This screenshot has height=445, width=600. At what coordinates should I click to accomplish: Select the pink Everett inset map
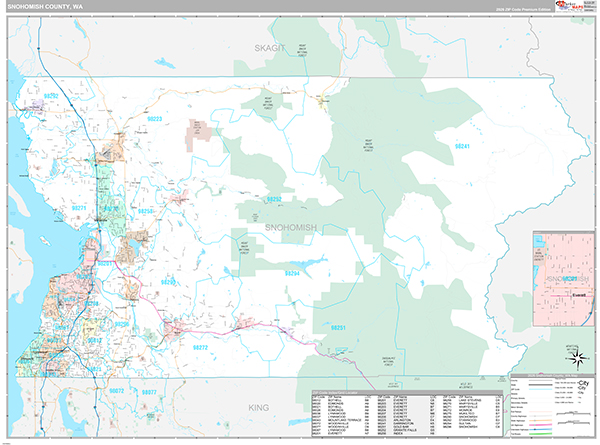(x=561, y=268)
